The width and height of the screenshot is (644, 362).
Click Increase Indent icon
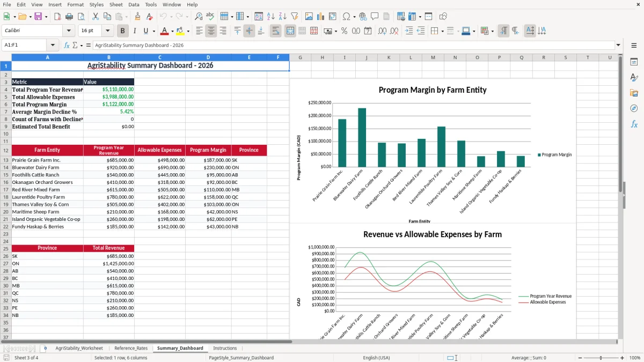409,31
